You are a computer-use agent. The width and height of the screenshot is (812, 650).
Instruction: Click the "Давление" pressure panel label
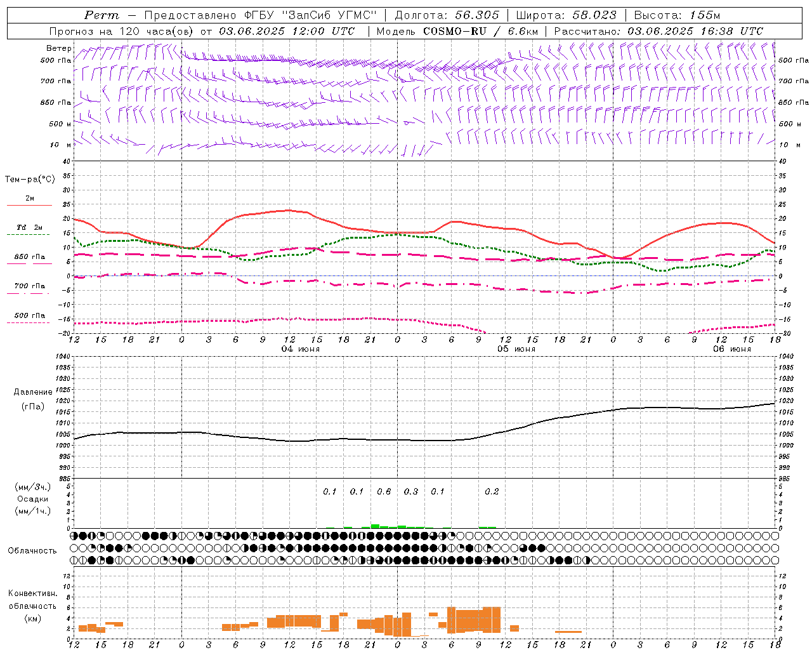coord(33,392)
